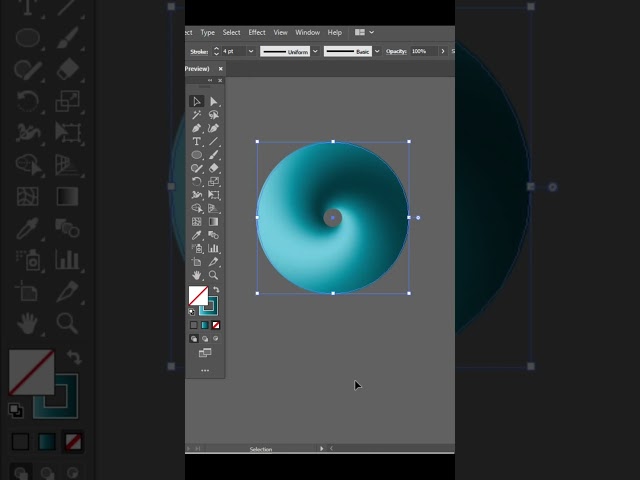Choose the Column Graph tool
This screenshot has height=480, width=640.
[x=213, y=248]
